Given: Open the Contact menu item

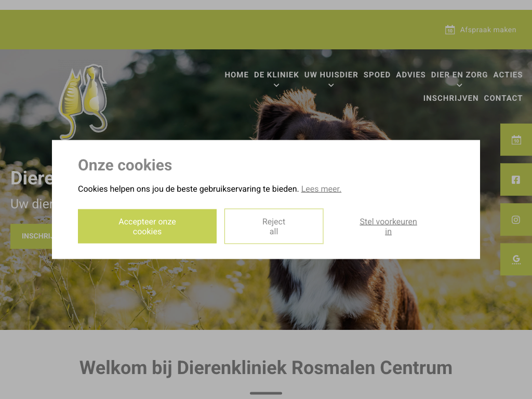Looking at the screenshot, I should click(503, 98).
